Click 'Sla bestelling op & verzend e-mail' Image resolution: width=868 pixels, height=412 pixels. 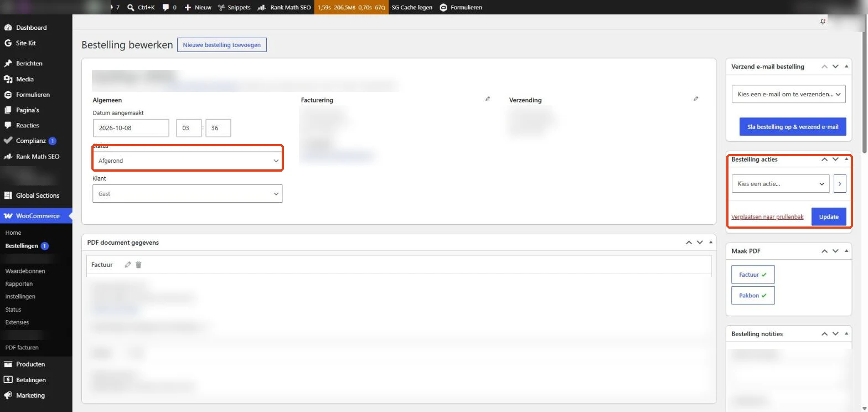point(793,127)
